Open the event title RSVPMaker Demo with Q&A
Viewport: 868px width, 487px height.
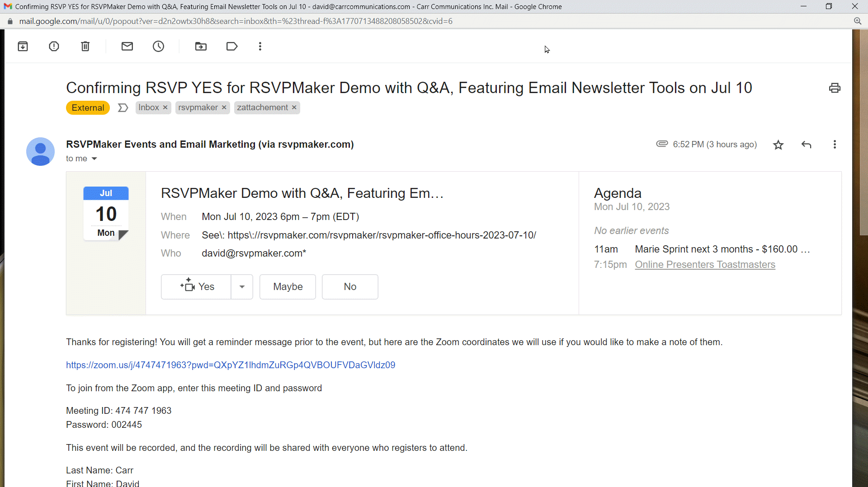coord(302,193)
